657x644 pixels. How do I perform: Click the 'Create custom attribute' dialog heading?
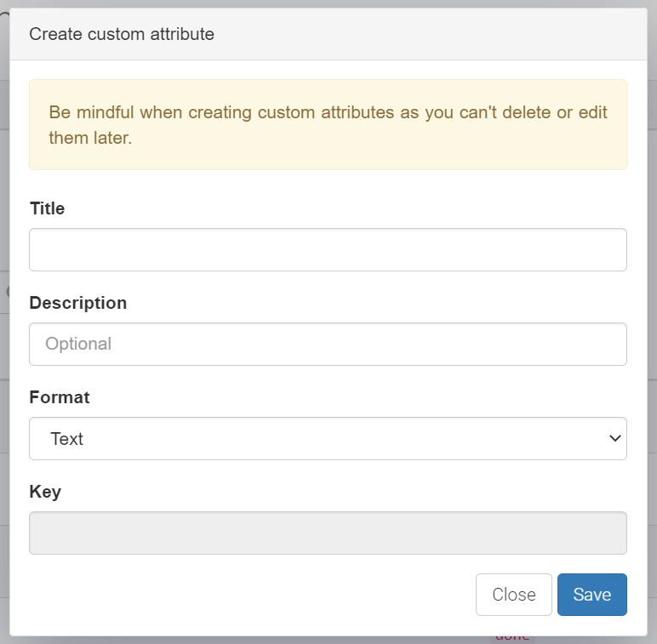(122, 34)
